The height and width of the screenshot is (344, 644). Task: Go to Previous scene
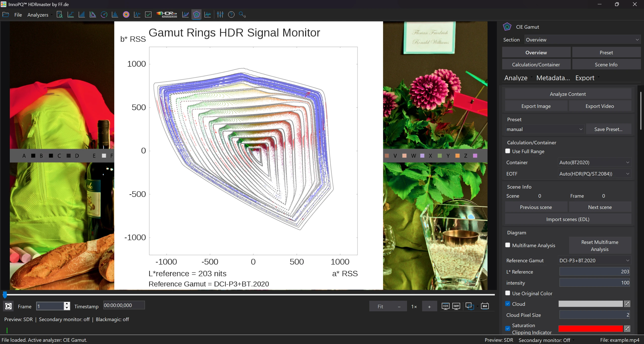536,207
